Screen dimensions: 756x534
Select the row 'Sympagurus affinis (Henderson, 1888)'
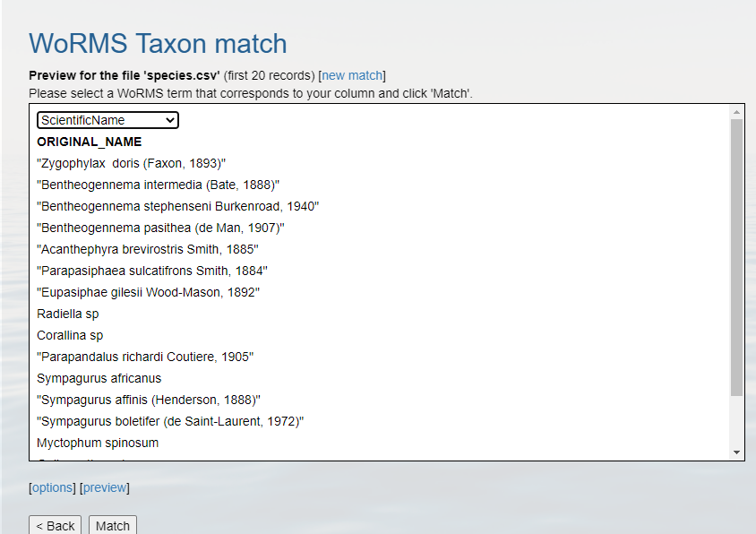(149, 400)
